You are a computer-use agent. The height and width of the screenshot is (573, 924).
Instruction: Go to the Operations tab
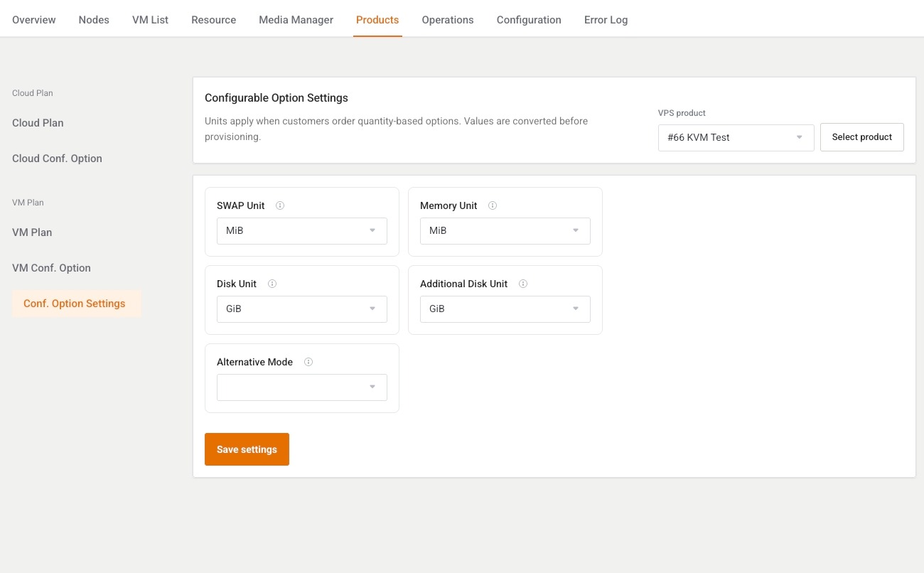click(448, 20)
